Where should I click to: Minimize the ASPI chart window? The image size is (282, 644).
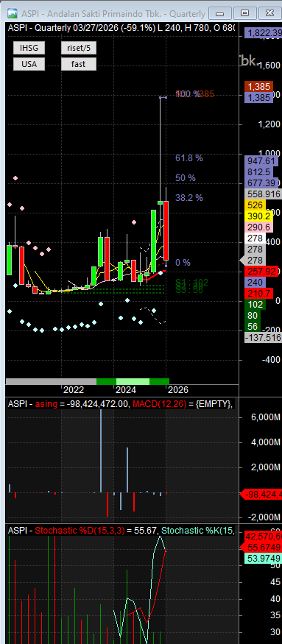pyautogui.click(x=220, y=13)
